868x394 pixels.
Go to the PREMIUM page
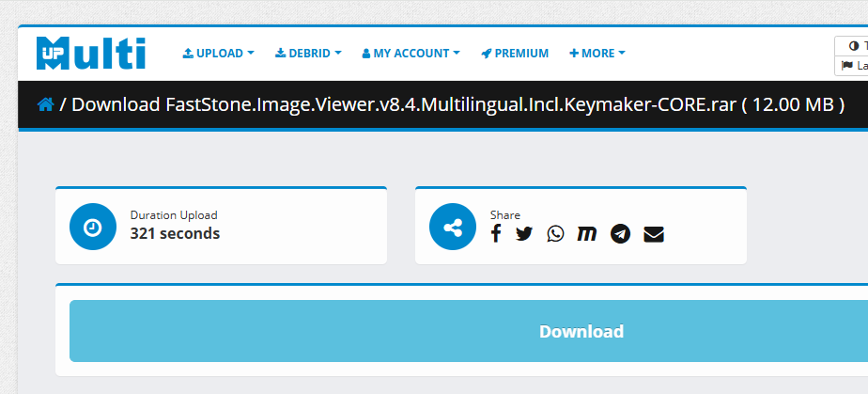pyautogui.click(x=515, y=54)
